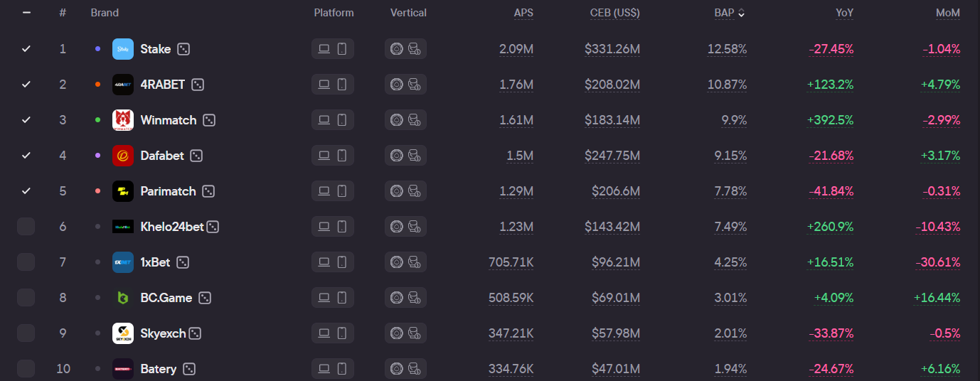Click the BC.Game brand logo
The height and width of the screenshot is (381, 980).
[123, 298]
